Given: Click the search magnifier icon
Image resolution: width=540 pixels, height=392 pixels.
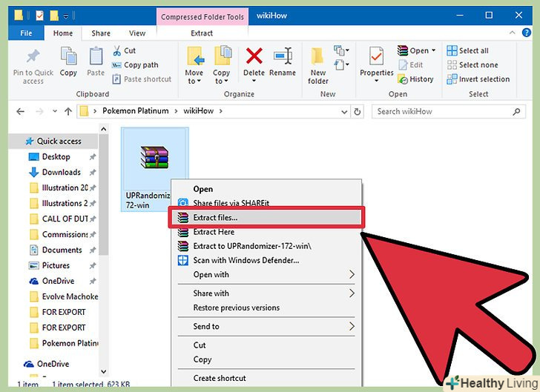Looking at the screenshot, I should point(516,111).
